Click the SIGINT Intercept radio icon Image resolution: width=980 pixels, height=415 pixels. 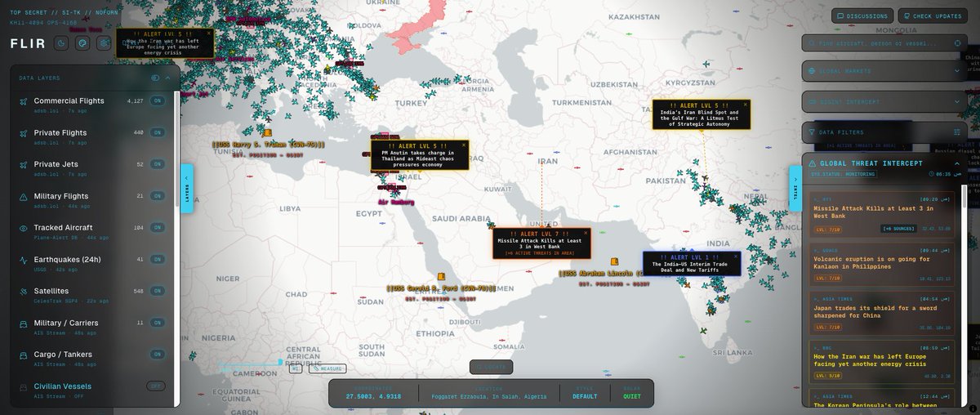pos(813,102)
